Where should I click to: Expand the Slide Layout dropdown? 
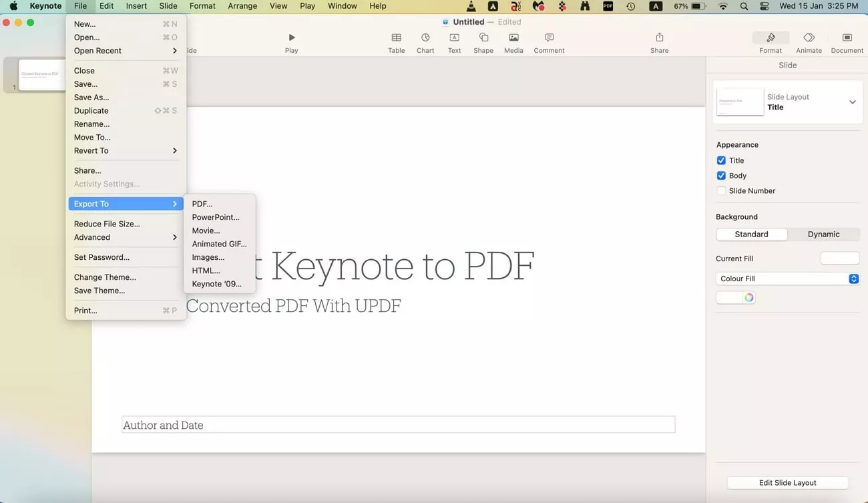[853, 102]
